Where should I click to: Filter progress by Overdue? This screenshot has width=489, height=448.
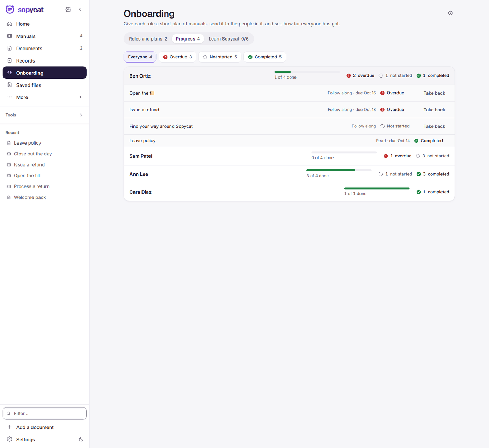coord(177,57)
